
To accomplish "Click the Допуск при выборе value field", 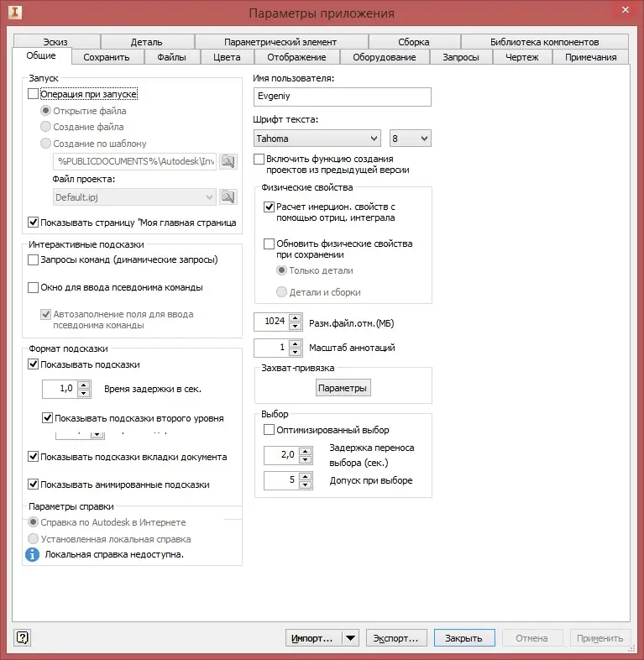I will click(x=281, y=480).
